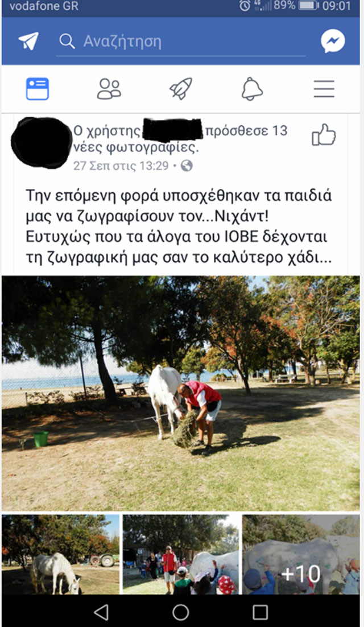The height and width of the screenshot is (627, 364).
Task: Tap the globe public privacy icon
Action: pos(187,166)
